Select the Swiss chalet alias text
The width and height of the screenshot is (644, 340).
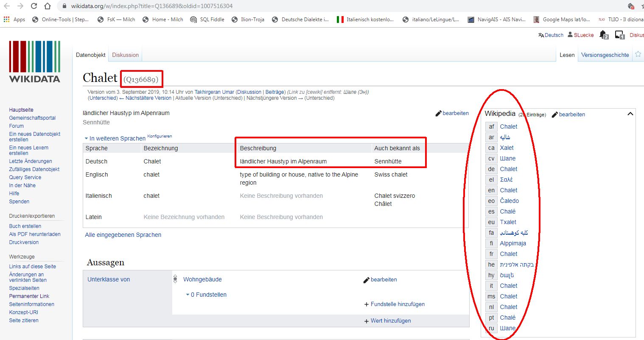391,174
